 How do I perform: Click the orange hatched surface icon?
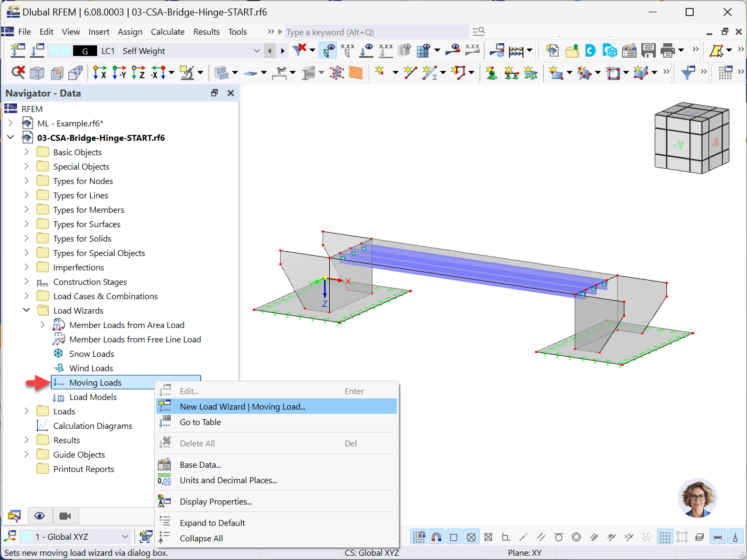click(x=356, y=73)
